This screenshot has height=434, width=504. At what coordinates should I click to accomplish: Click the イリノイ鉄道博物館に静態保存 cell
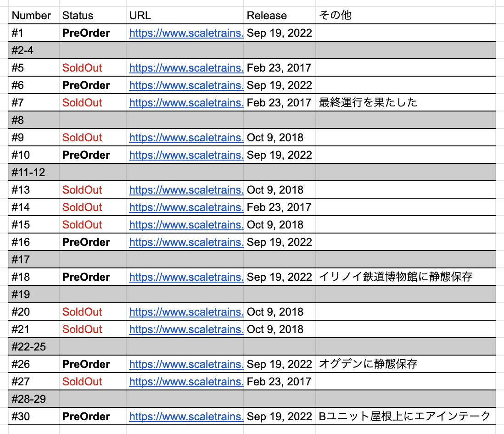pyautogui.click(x=396, y=277)
